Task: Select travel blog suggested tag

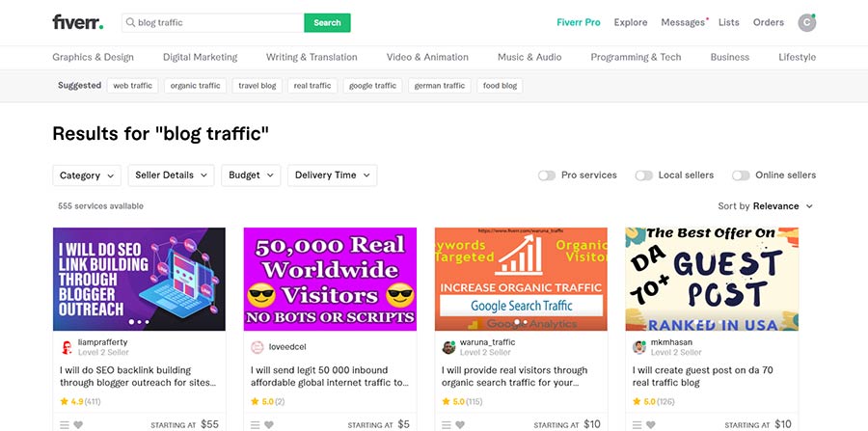Action: tap(258, 86)
